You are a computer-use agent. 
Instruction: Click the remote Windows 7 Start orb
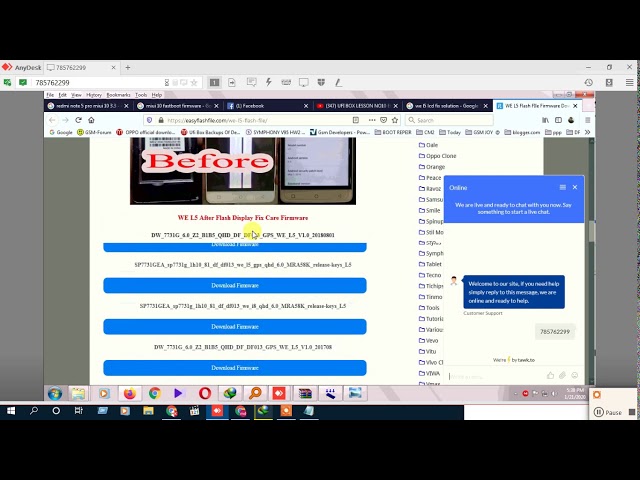tap(55, 394)
